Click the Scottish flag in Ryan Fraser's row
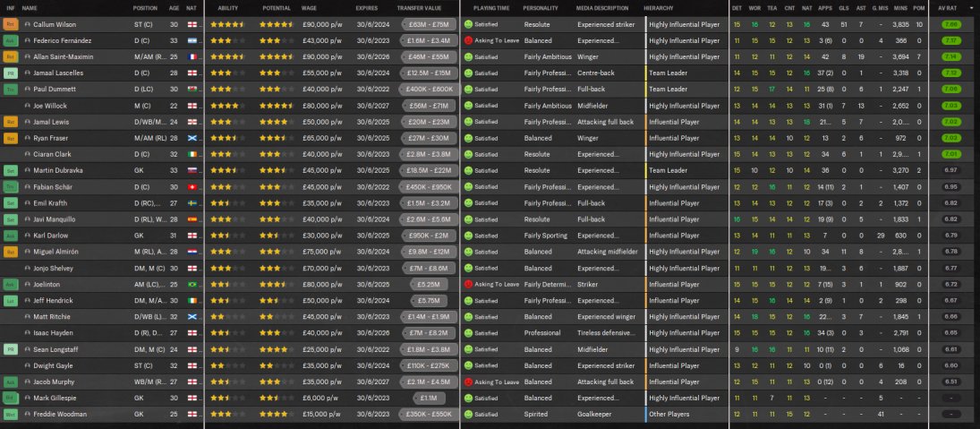 pos(191,138)
